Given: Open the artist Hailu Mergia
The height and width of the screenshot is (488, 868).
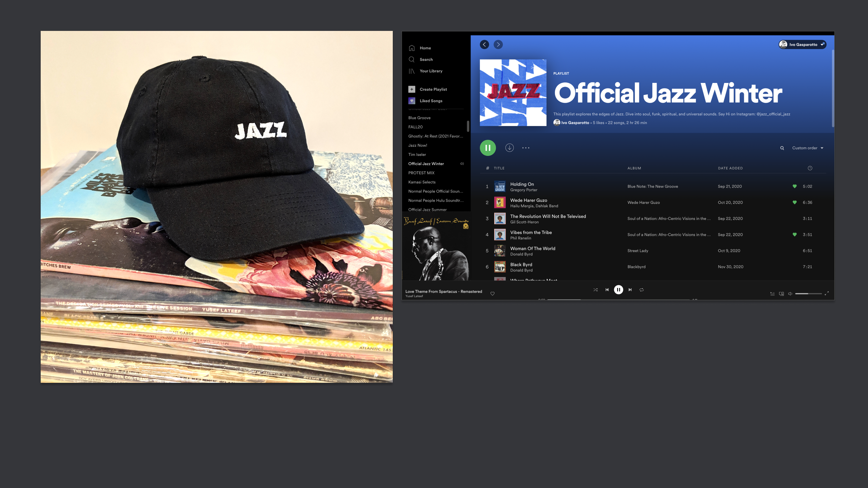Looking at the screenshot, I should click(x=522, y=206).
